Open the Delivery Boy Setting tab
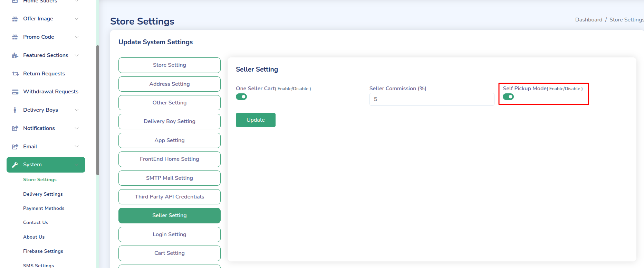 pos(170,121)
